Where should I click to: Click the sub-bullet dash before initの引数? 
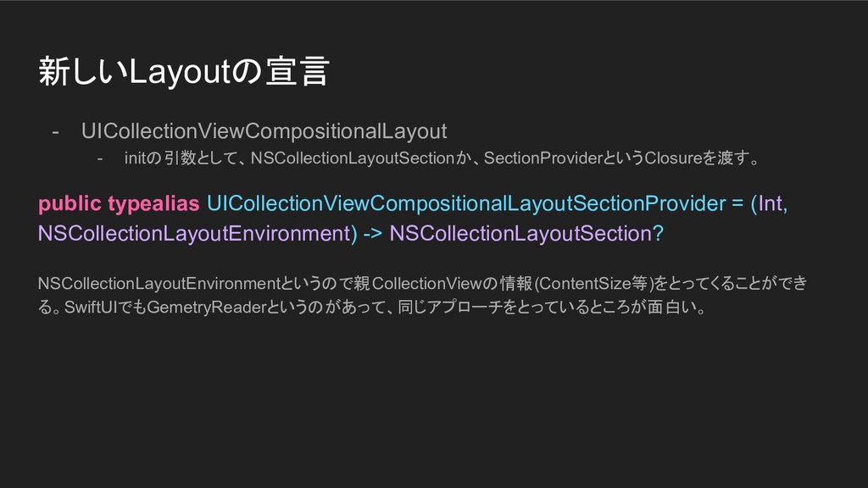tap(100, 158)
